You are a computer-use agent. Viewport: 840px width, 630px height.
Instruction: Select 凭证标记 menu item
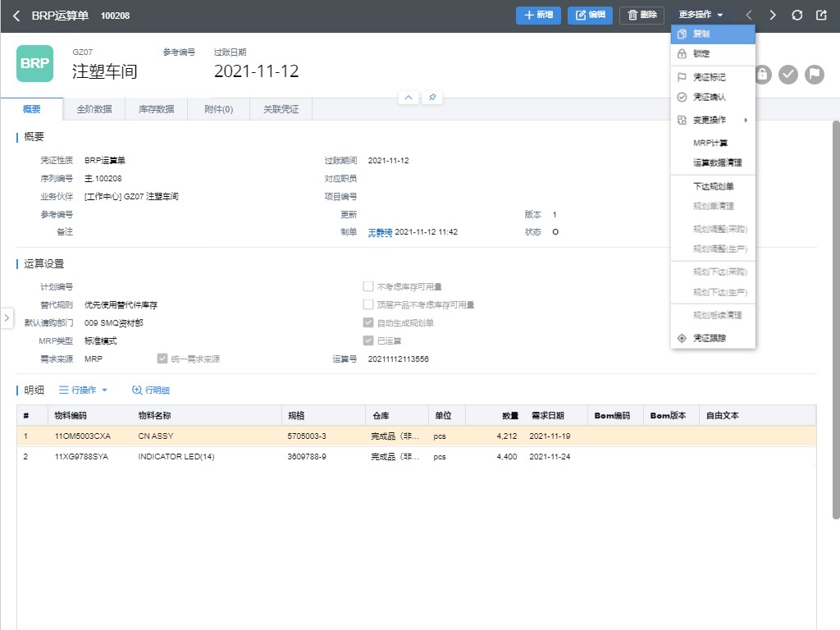(713, 77)
